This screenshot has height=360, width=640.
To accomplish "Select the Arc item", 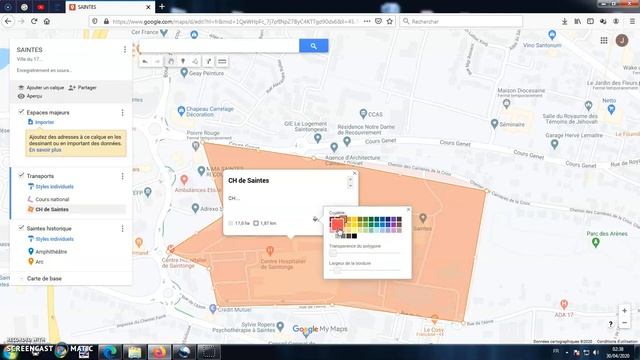I will click(x=39, y=262).
